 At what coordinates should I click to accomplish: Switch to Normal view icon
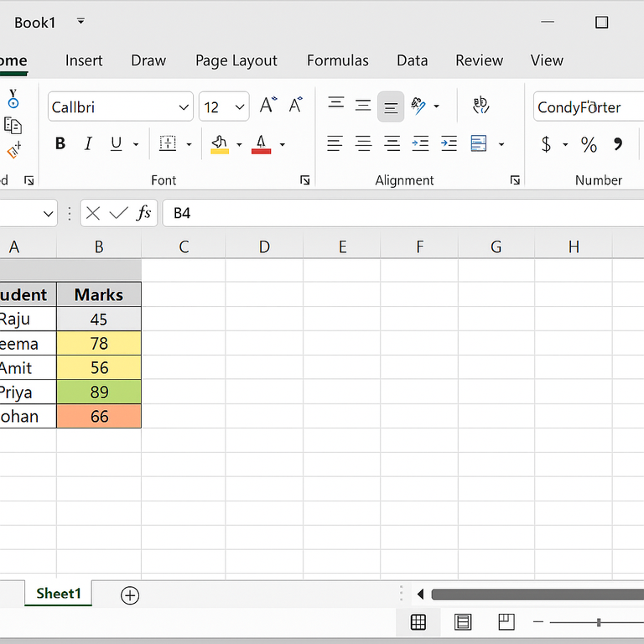point(418,622)
